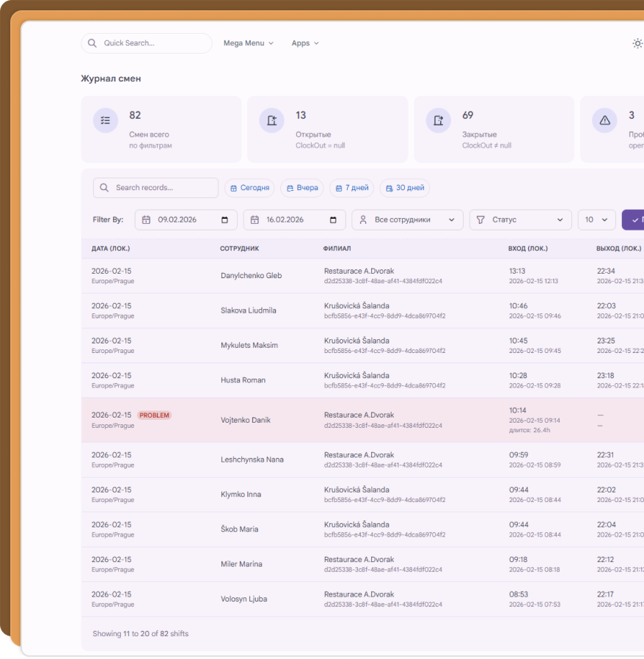Open calendar picker for 16.02.2026 date
Viewport: 644px width, 659px height.
point(333,219)
